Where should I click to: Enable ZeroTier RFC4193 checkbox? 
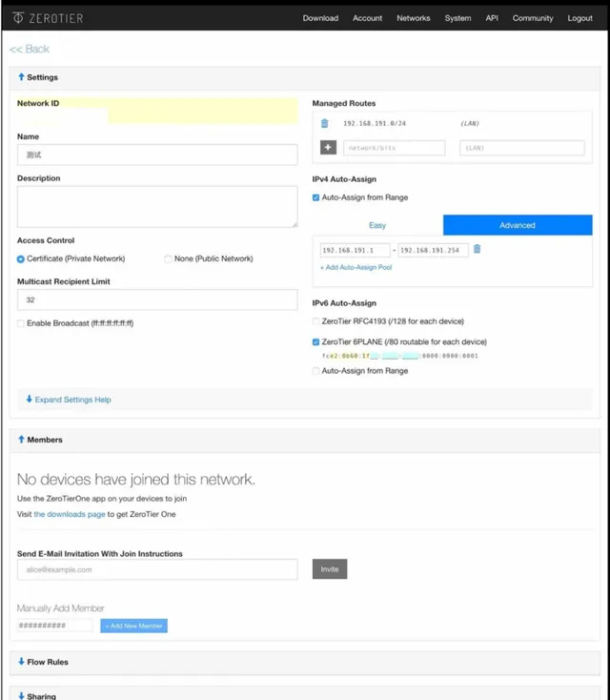point(315,321)
